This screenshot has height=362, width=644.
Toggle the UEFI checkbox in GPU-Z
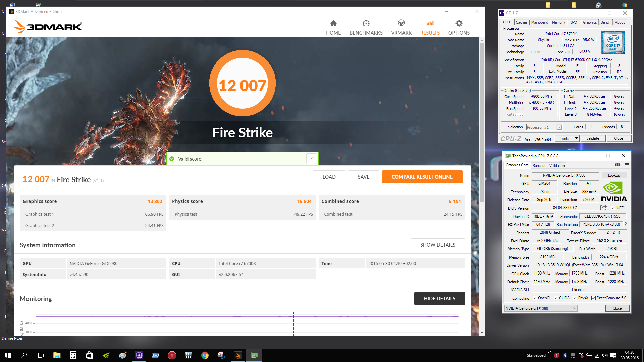pyautogui.click(x=613, y=208)
